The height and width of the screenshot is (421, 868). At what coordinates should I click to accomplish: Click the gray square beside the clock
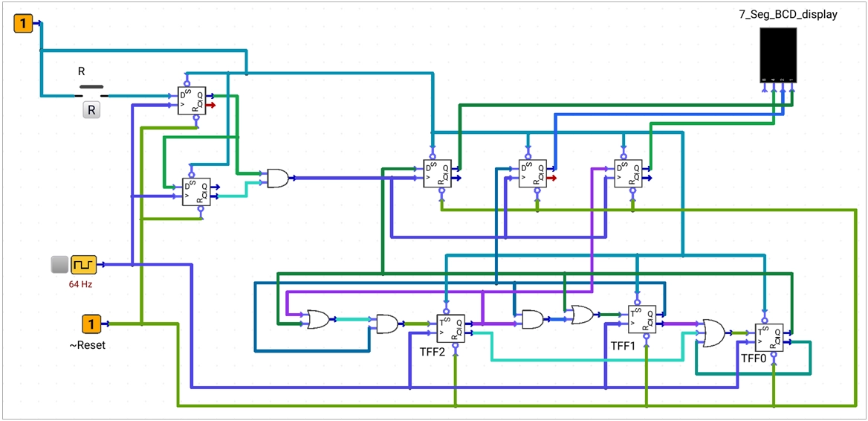pos(59,265)
